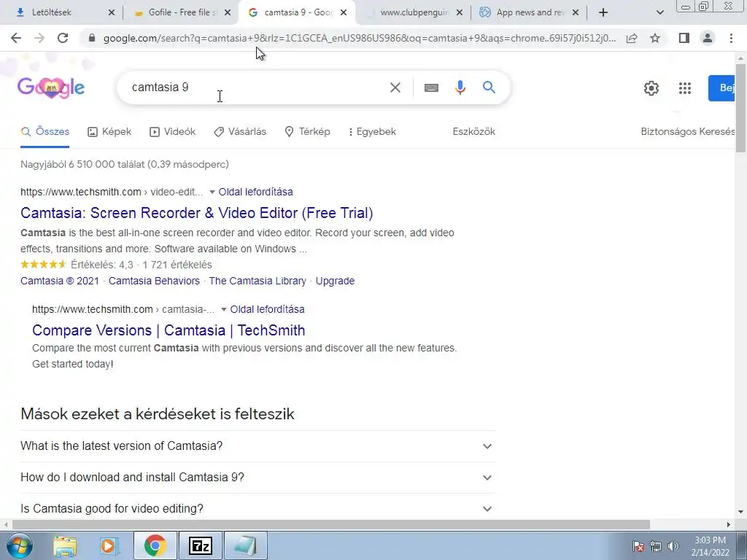Viewport: 747px width, 560px height.
Task: Expand How do I download Camtasia 9 question
Action: point(258,478)
